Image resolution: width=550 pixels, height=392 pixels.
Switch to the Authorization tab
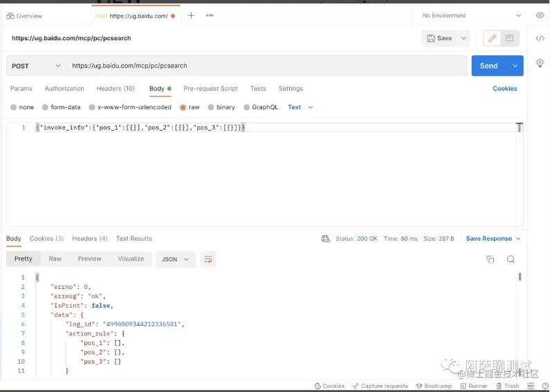(x=64, y=88)
